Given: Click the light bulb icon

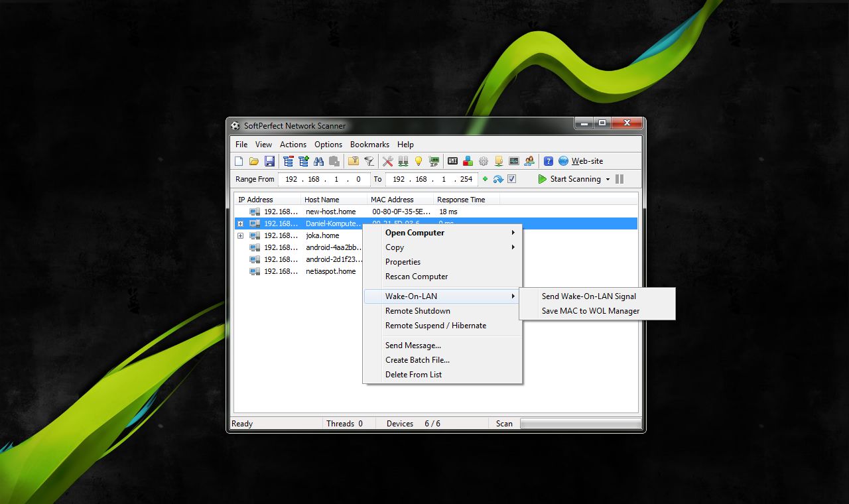Looking at the screenshot, I should (419, 161).
